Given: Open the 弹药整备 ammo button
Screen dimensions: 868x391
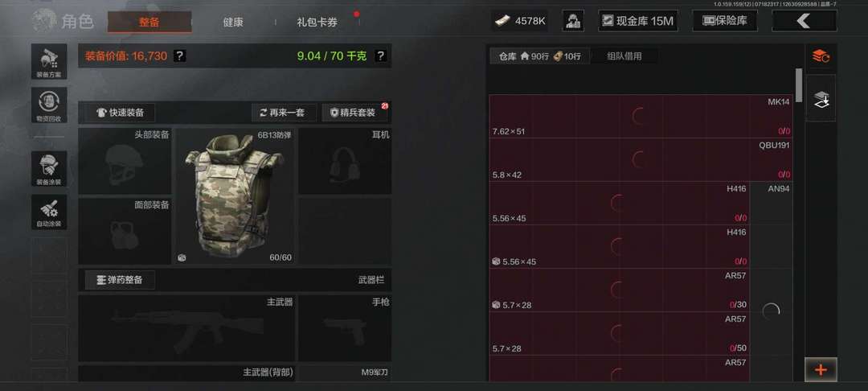Looking at the screenshot, I should [x=120, y=280].
